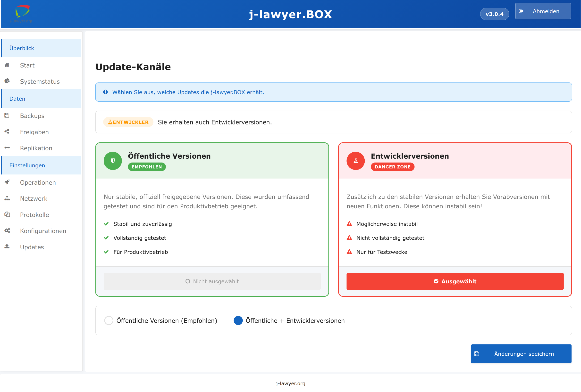The height and width of the screenshot is (392, 581).
Task: Click the Konfigurationen gears icon
Action: (7, 231)
